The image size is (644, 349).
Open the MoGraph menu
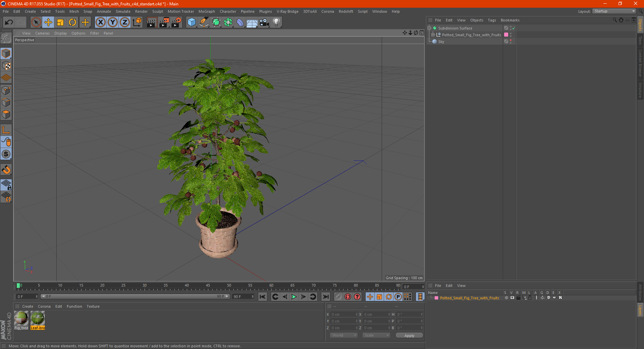click(207, 11)
